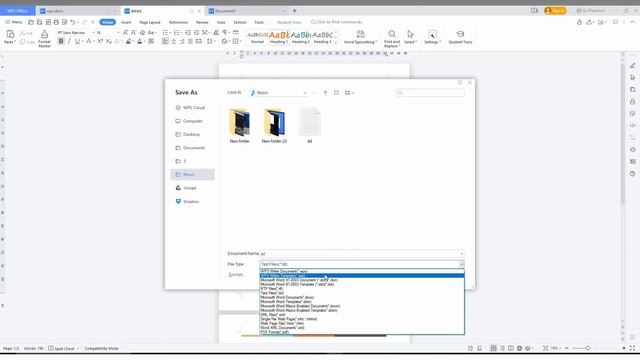Viewport: 640px width, 360px height.
Task: Switch to the Page Layout ribbon tab
Action: [150, 22]
